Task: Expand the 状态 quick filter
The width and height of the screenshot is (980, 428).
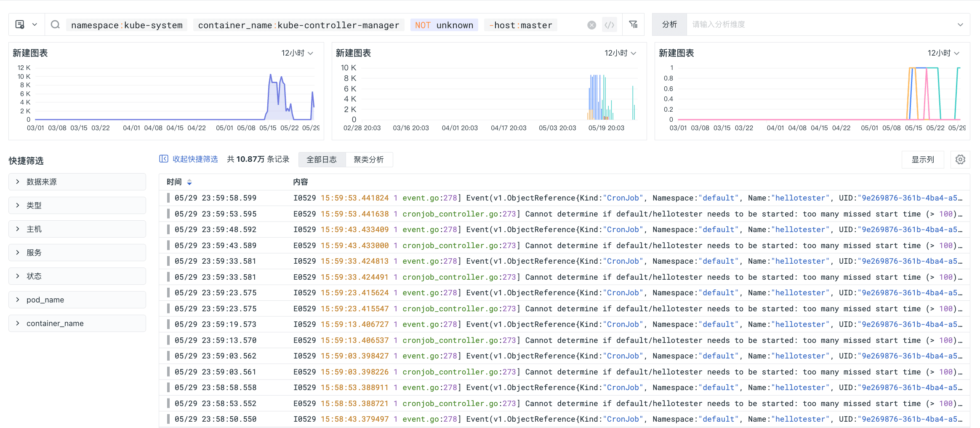Action: 77,276
